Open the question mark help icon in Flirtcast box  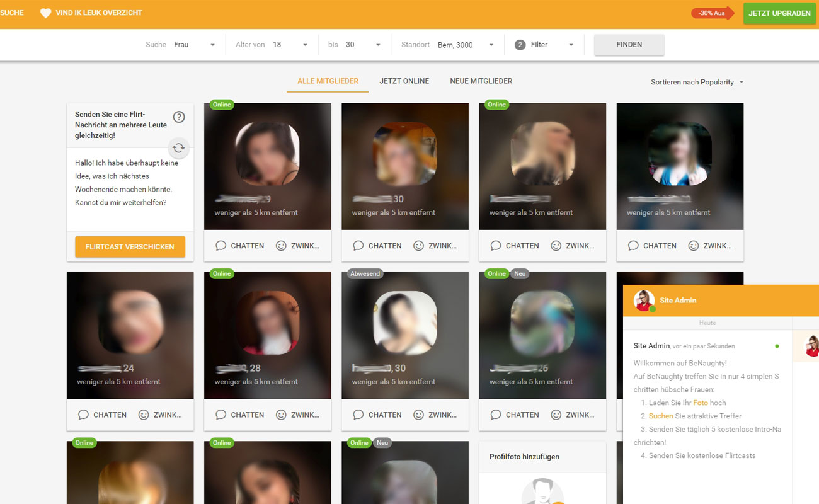[x=179, y=117]
